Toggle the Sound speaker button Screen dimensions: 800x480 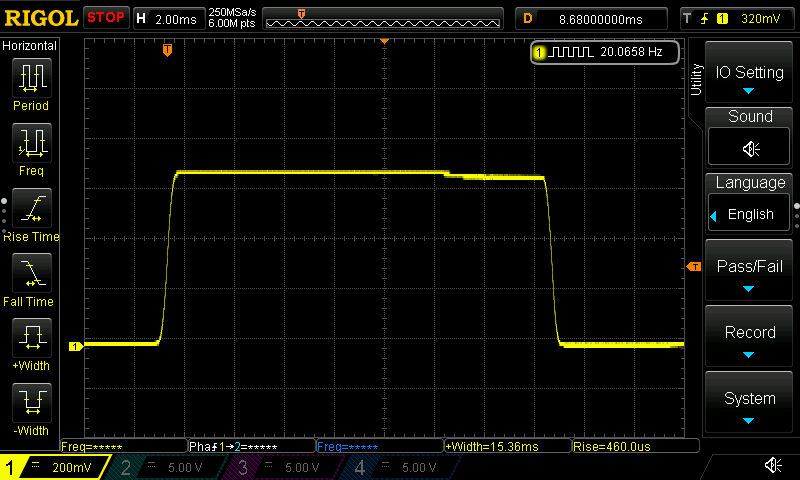tap(750, 148)
